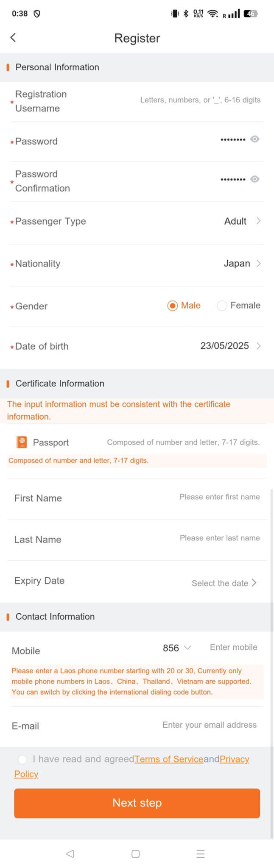Select the Male gender option
274x868 pixels.
click(x=173, y=305)
